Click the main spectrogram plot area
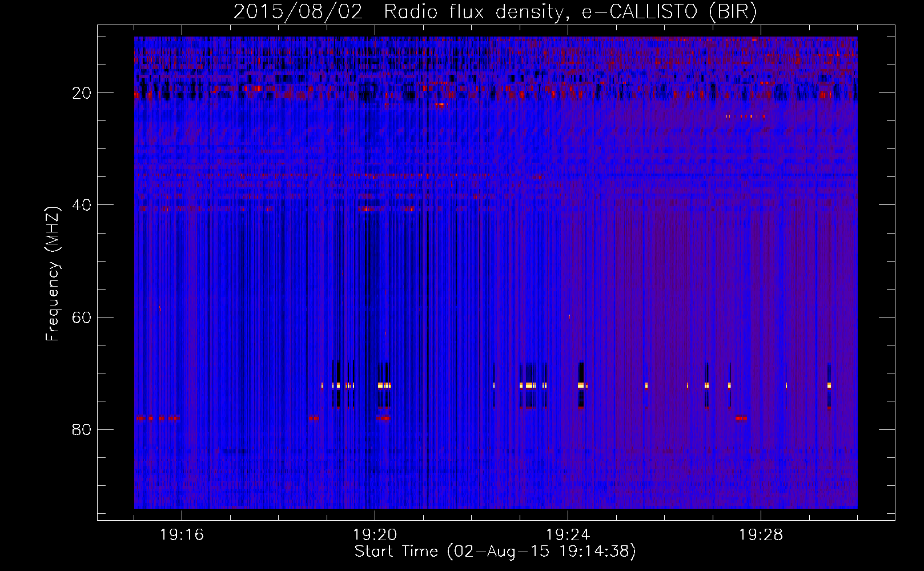Viewport: 924px width, 571px height. [x=496, y=272]
